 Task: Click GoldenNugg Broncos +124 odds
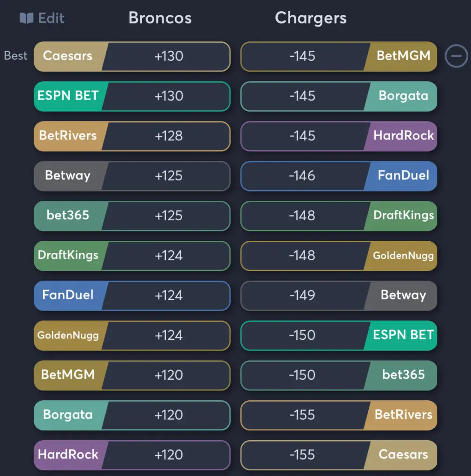click(x=132, y=336)
